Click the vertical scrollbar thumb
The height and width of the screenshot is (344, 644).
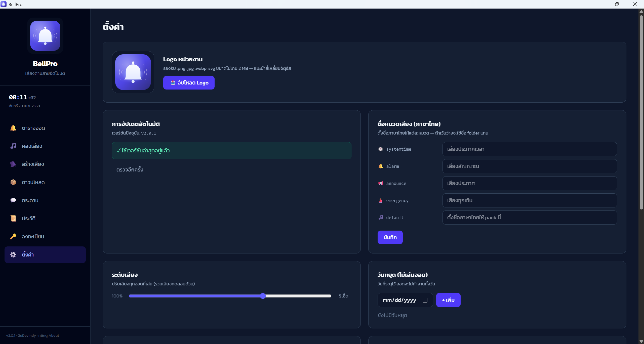pos(641,112)
